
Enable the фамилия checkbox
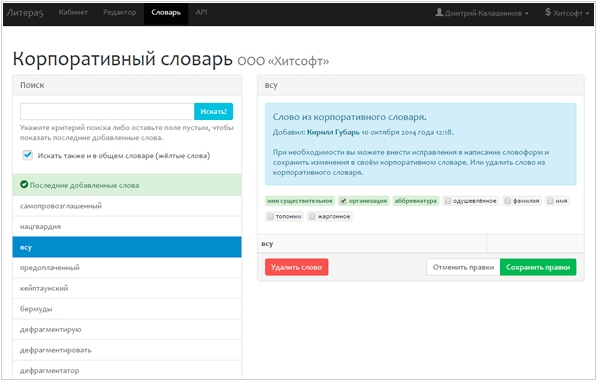[x=507, y=201]
